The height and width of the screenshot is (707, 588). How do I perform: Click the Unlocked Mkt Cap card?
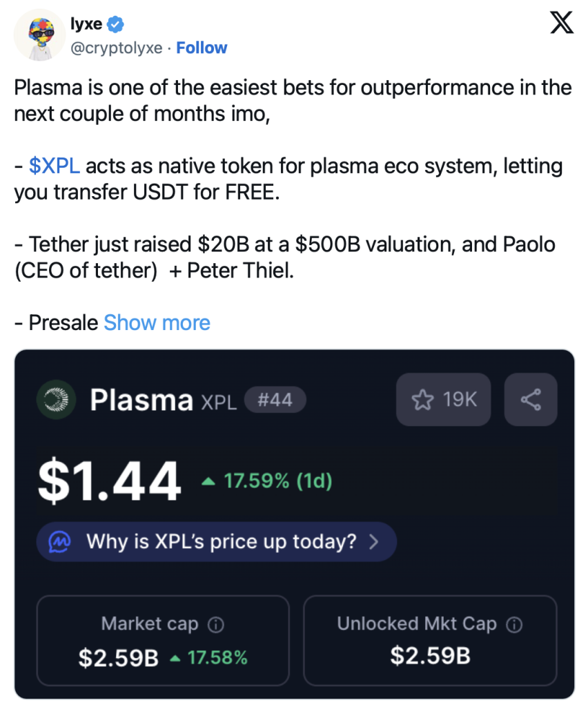pos(429,640)
